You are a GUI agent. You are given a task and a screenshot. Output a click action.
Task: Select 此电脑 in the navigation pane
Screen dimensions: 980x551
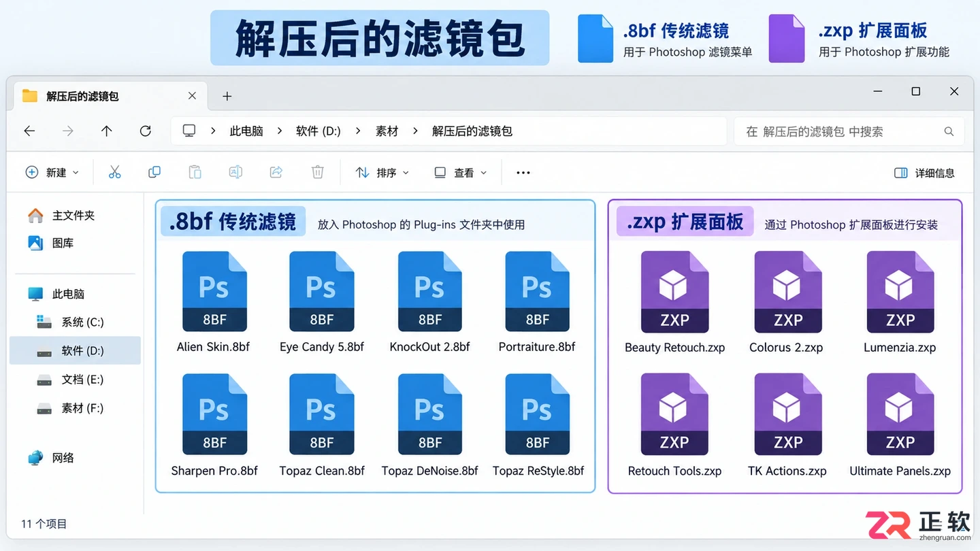coord(68,294)
